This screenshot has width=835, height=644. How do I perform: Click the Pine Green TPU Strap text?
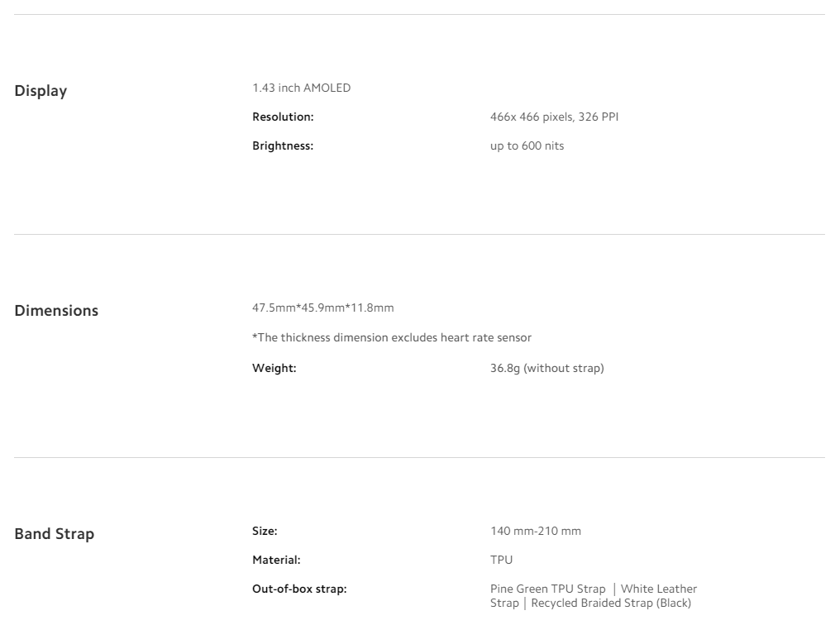pyautogui.click(x=547, y=589)
